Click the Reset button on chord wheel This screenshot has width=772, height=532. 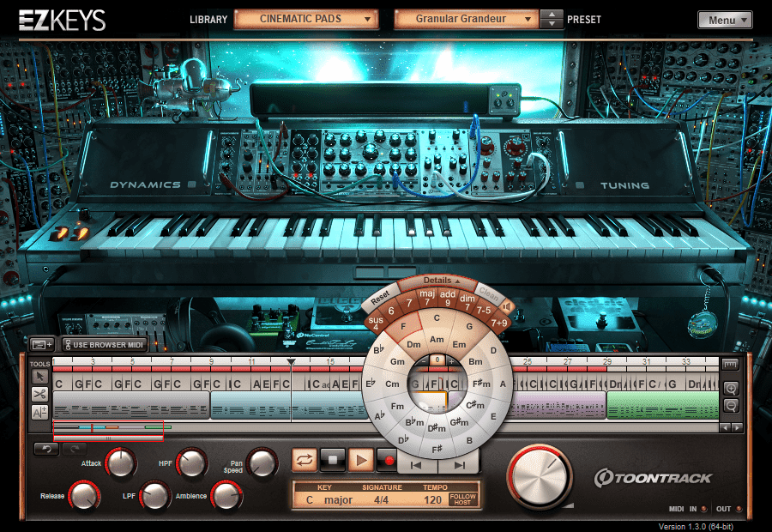point(380,298)
